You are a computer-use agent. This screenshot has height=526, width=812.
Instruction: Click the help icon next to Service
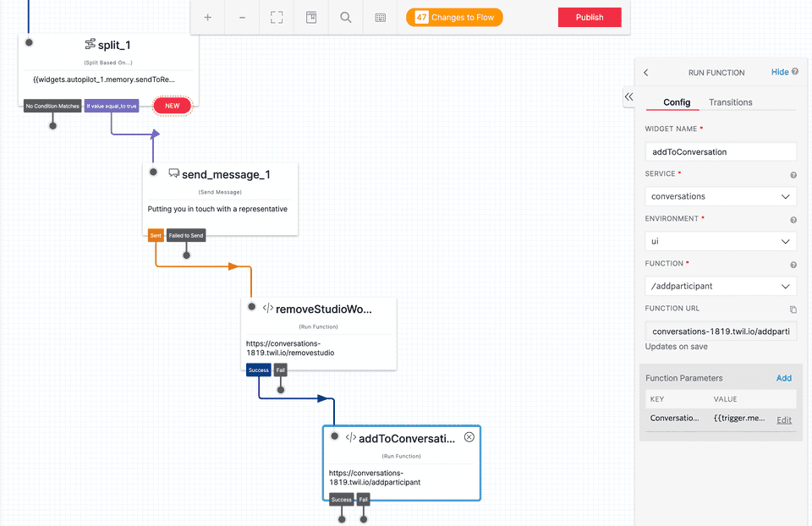click(793, 174)
